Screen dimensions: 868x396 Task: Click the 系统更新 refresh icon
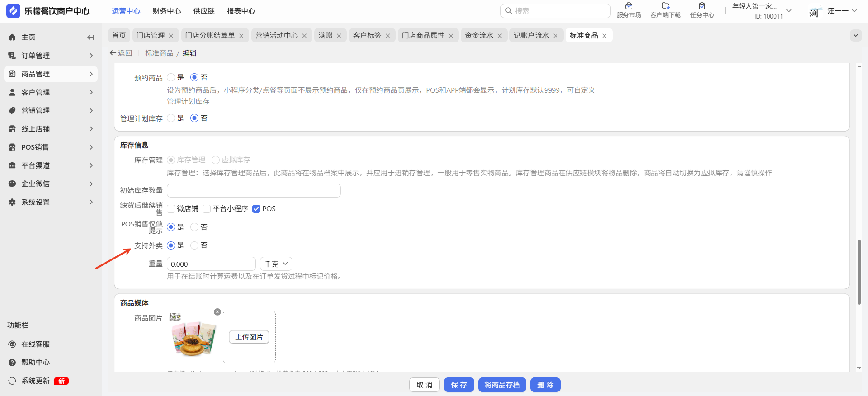[x=12, y=381]
